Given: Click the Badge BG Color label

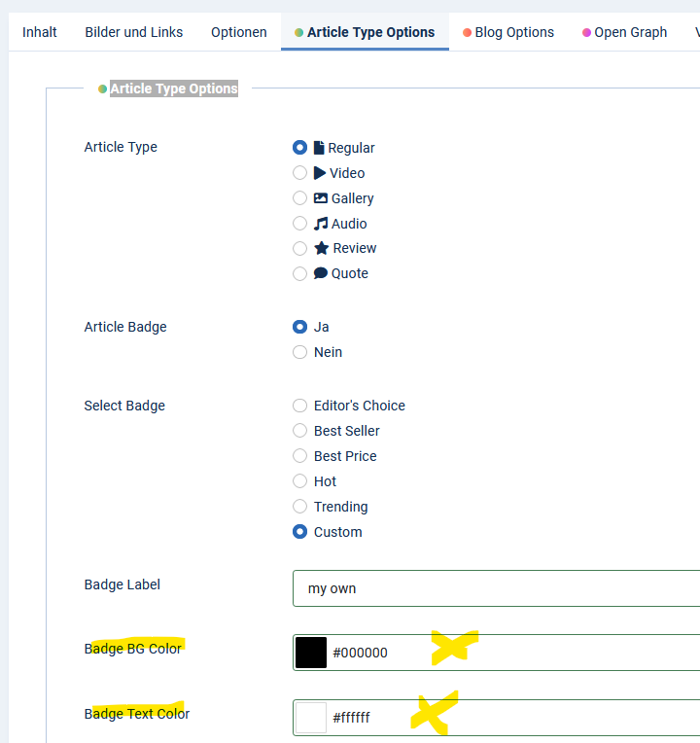Looking at the screenshot, I should click(x=132, y=649).
